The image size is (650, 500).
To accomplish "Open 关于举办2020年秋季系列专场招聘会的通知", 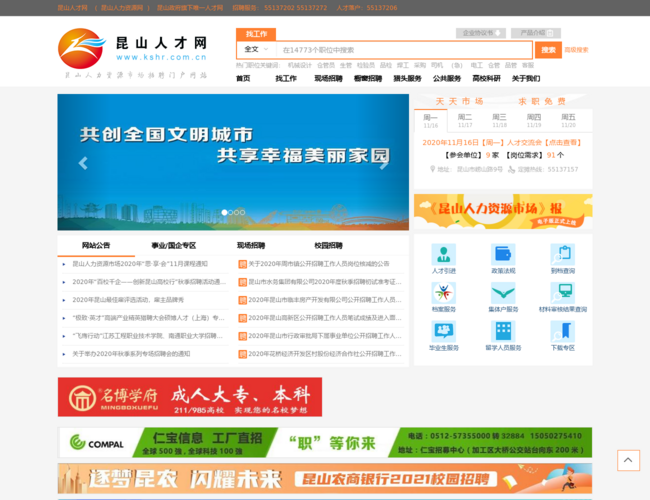I will pyautogui.click(x=131, y=354).
